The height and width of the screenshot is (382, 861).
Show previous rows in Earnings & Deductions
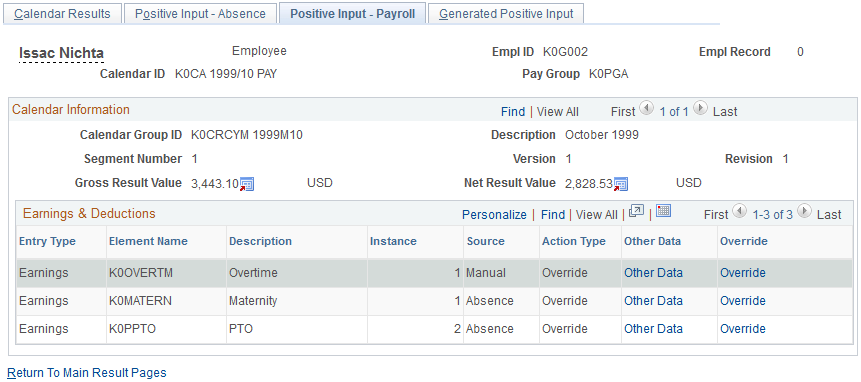tap(740, 211)
